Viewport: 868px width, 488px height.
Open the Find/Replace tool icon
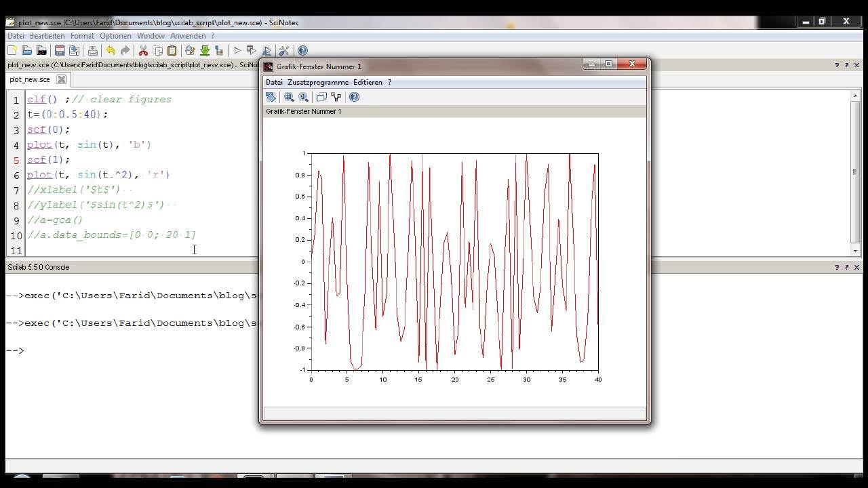tap(190, 50)
